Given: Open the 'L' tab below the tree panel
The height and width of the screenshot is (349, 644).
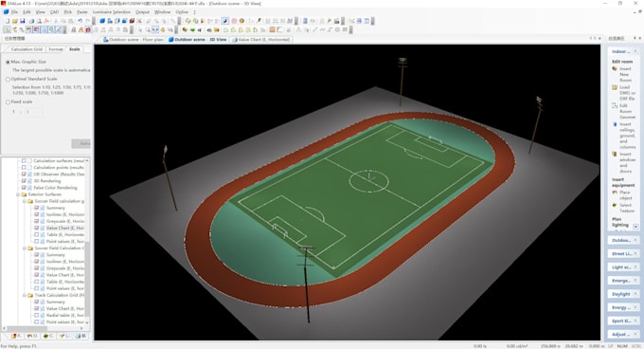Looking at the screenshot, I should click(x=64, y=336).
